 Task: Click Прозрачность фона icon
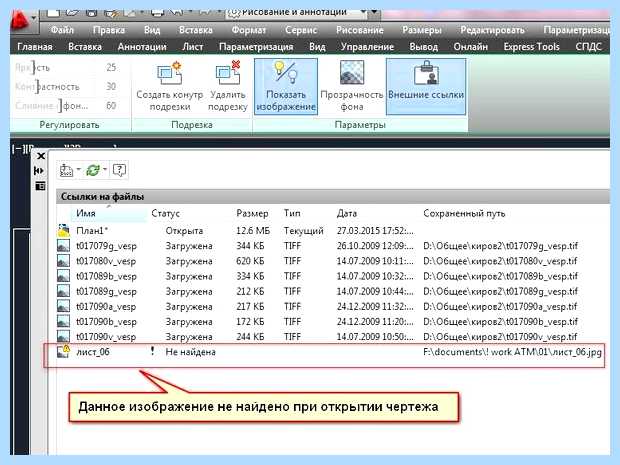tap(352, 73)
